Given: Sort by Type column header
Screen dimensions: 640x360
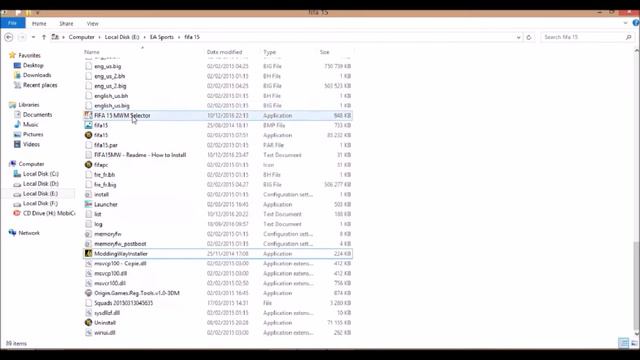Looking at the screenshot, I should 269,52.
